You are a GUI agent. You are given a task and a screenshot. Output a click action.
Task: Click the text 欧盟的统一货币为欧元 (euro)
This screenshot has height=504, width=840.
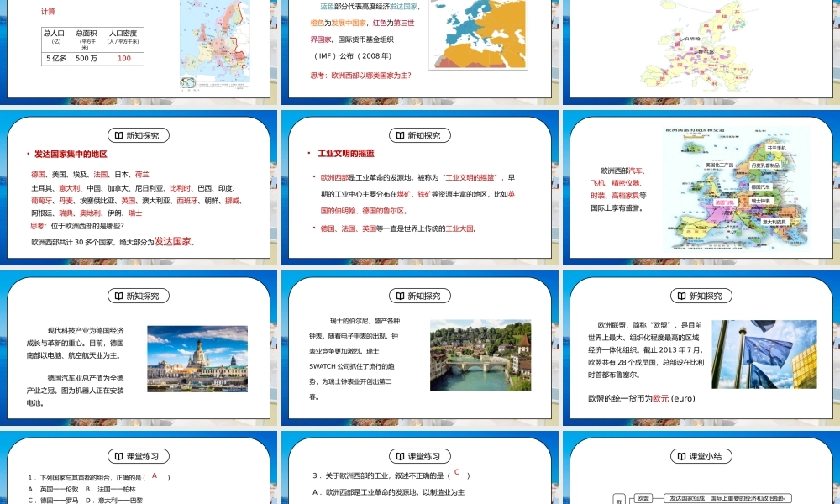click(641, 398)
